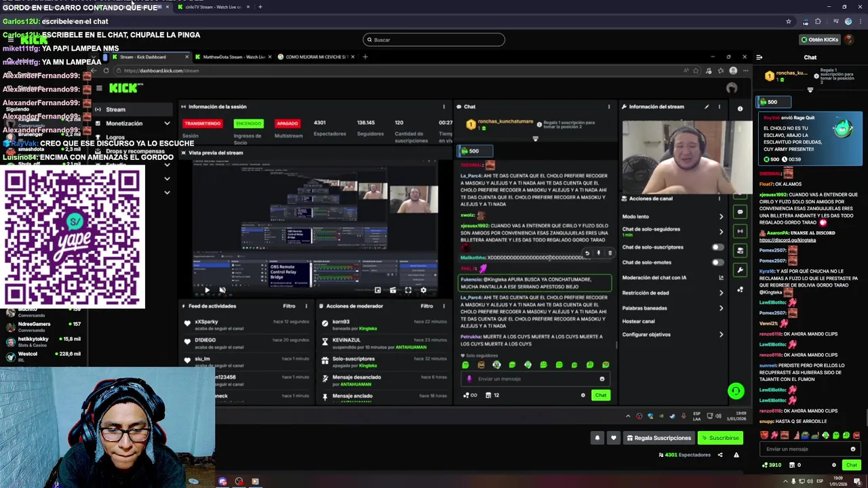The height and width of the screenshot is (488, 868).
Task: Click the green support headset button
Action: click(x=736, y=391)
